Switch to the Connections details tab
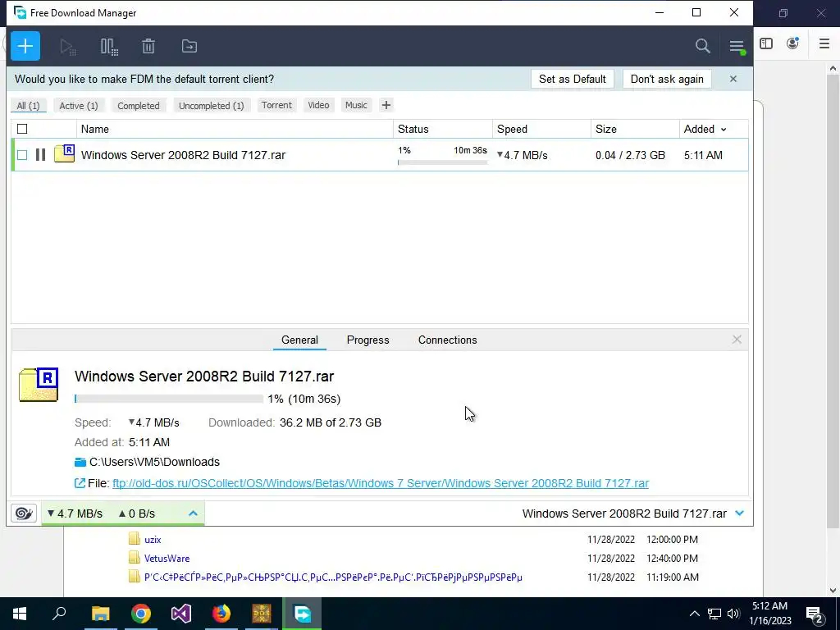 [x=447, y=340]
